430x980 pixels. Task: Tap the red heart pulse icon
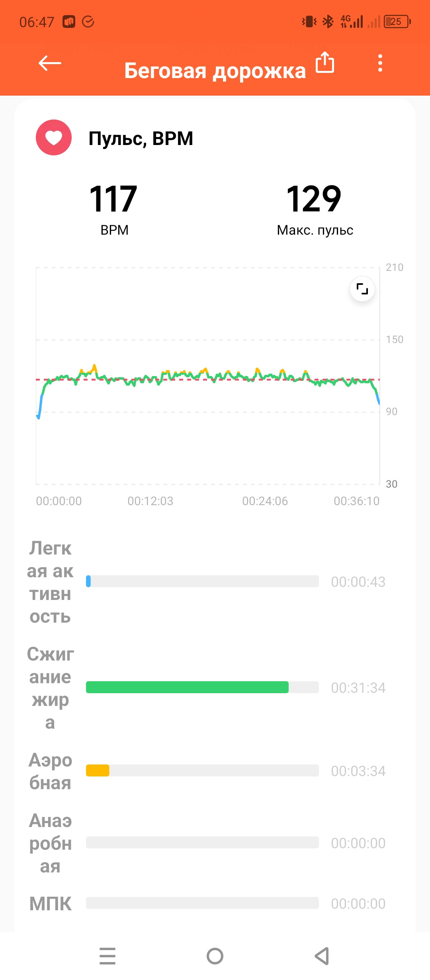click(54, 137)
